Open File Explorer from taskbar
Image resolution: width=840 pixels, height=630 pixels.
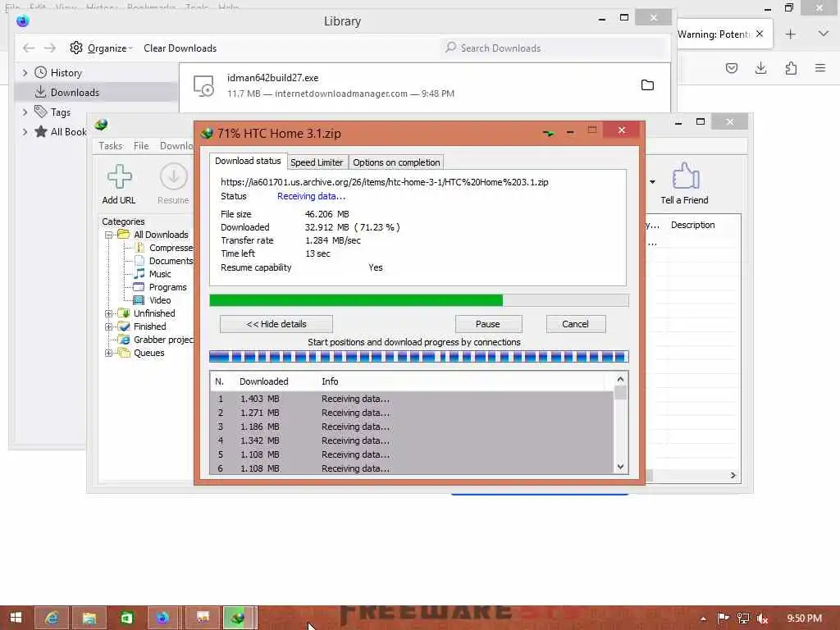coord(89,618)
